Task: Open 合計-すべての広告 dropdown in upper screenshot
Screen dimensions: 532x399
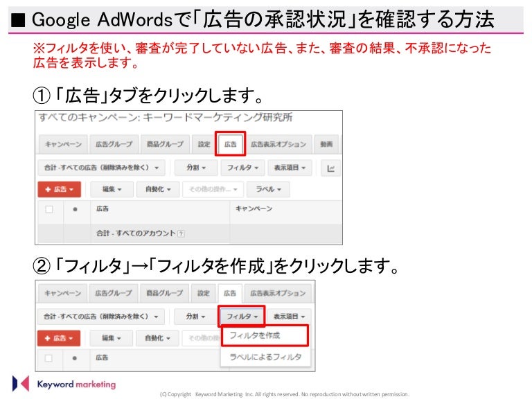Action: coord(101,168)
